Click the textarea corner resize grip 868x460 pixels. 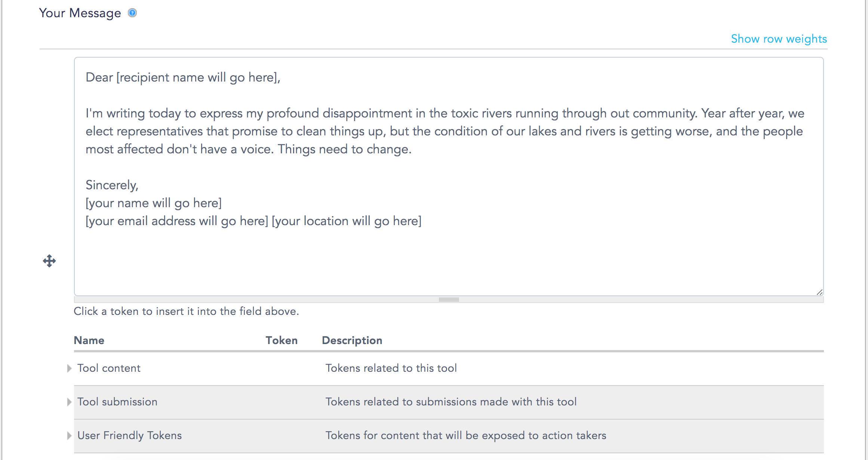pyautogui.click(x=819, y=292)
